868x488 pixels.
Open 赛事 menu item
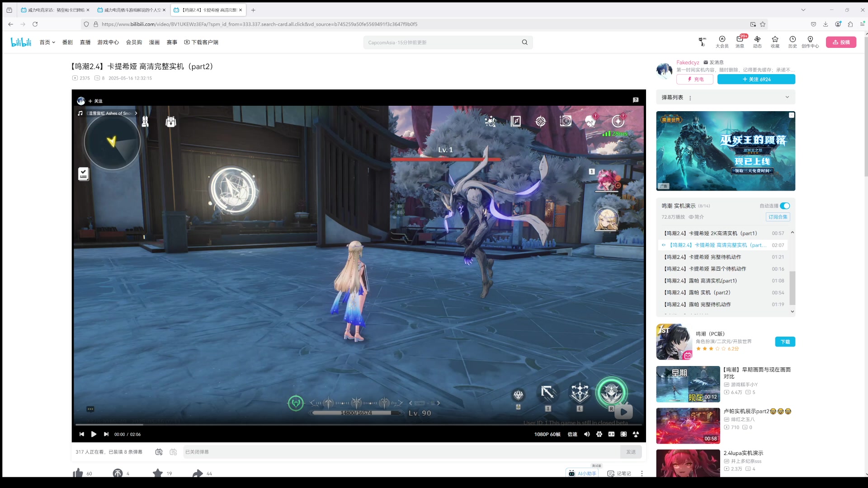coord(172,42)
